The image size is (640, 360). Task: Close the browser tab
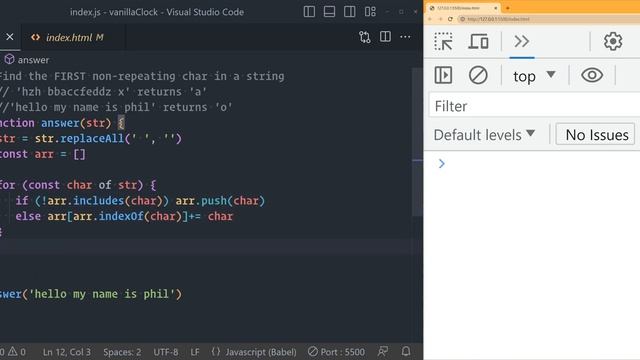coord(496,8)
